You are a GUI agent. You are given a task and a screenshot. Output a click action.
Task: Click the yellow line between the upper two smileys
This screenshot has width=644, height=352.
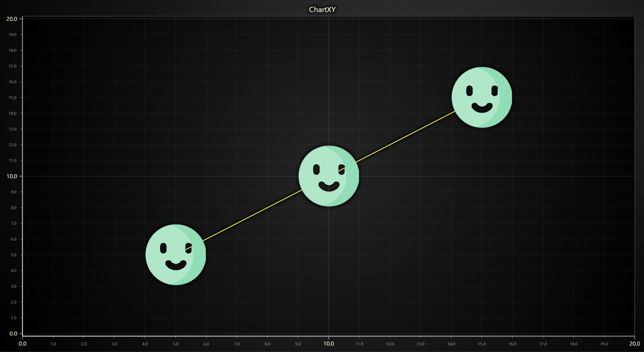click(405, 136)
